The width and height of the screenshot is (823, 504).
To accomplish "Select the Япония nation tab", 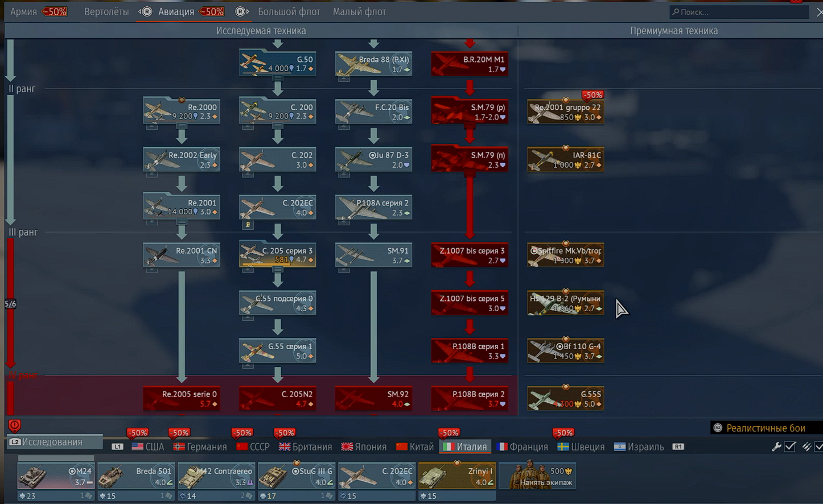I will 364,447.
